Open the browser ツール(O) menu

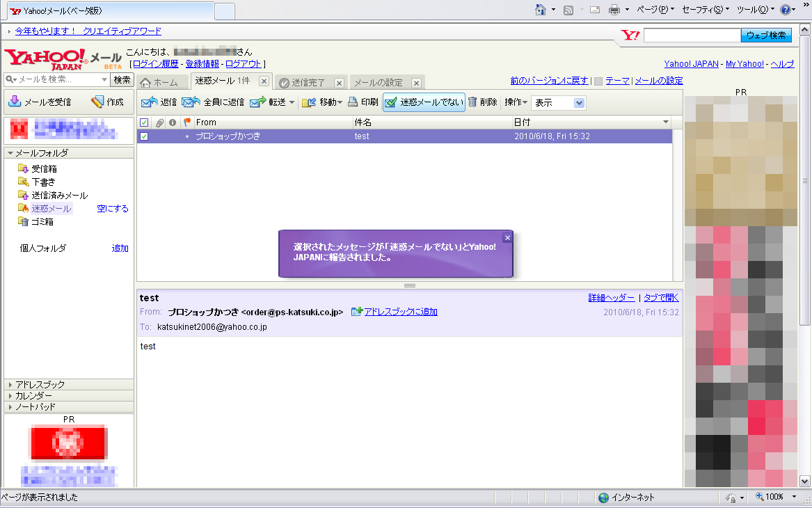(755, 9)
